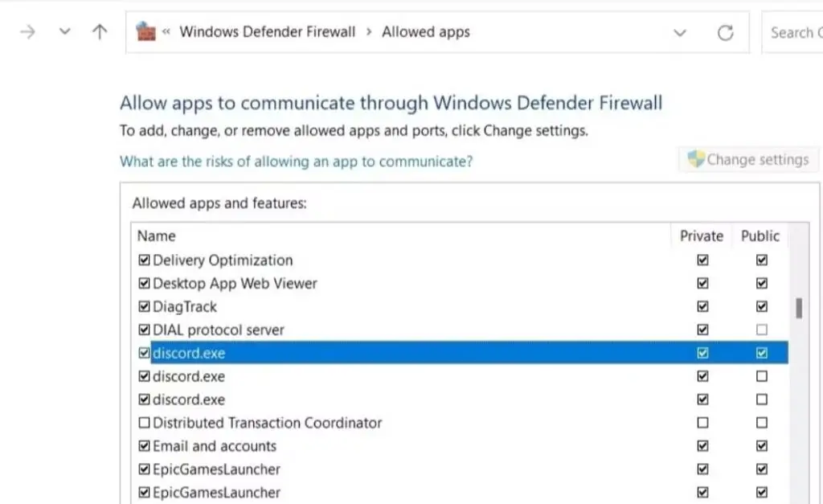Viewport: 823px width, 504px height.
Task: Click the Private column header
Action: [701, 236]
